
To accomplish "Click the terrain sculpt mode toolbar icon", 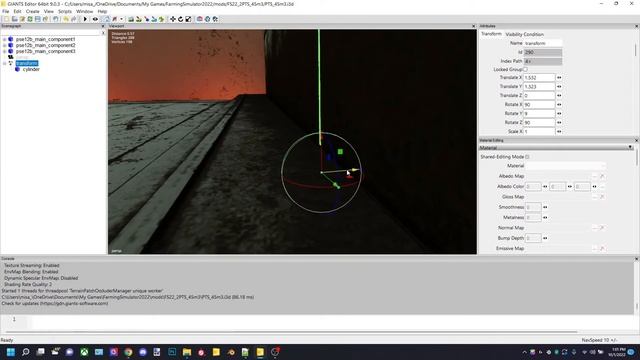I will pos(131,19).
